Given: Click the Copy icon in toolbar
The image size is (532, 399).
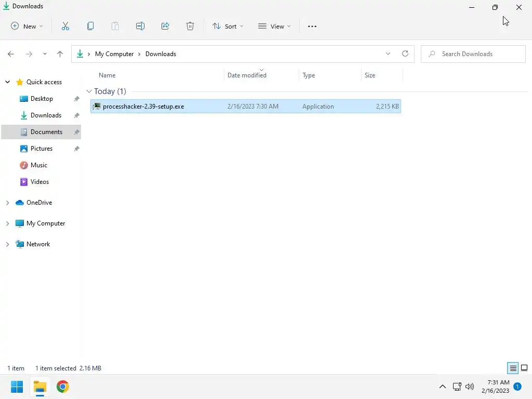Looking at the screenshot, I should (90, 26).
